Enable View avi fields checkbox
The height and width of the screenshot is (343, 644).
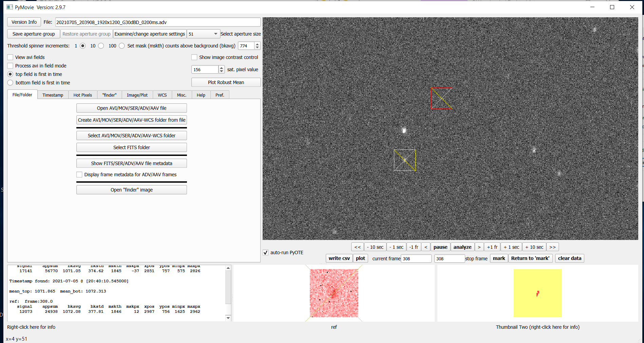11,57
